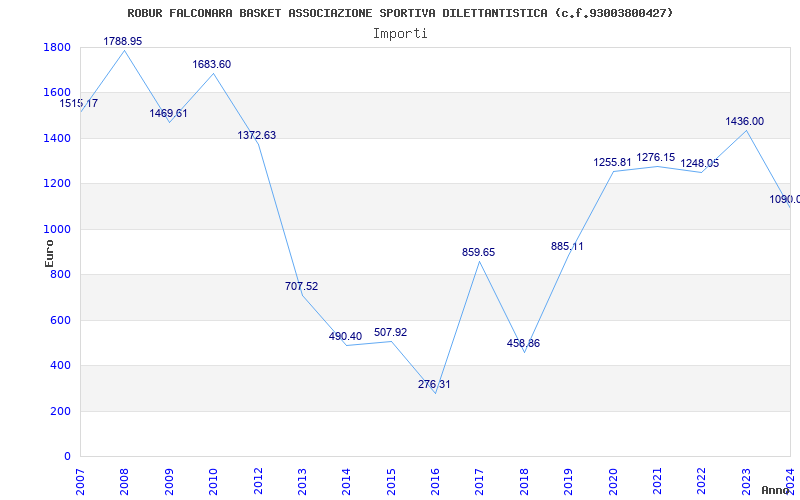Click the 800 y-axis value
The height and width of the screenshot is (500, 800).
click(x=60, y=275)
